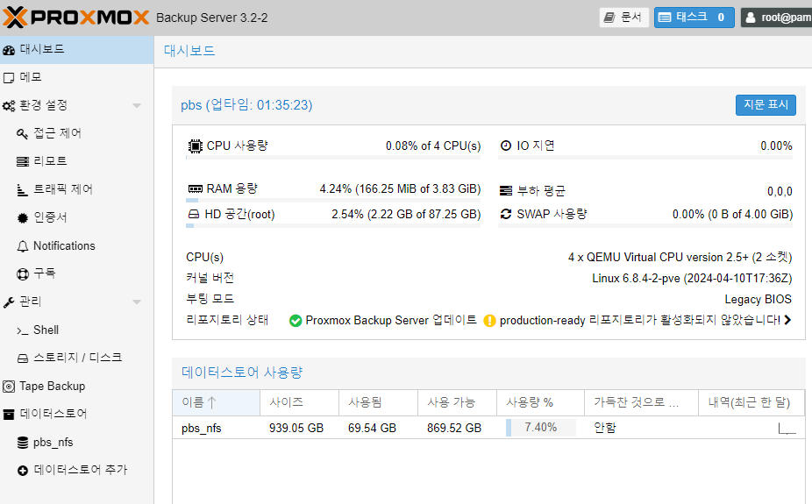812x504 pixels.
Task: Click the archive icon beside 데이터스토어
Action: click(9, 415)
